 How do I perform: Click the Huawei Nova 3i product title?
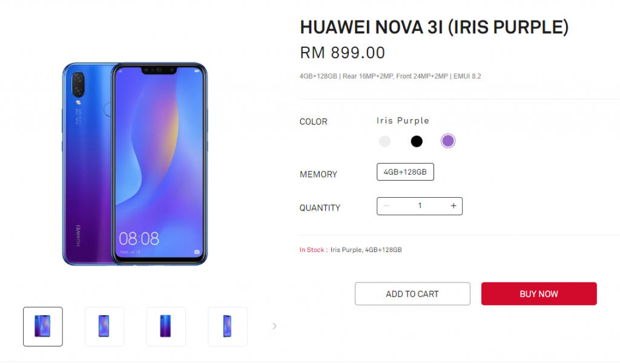[434, 27]
